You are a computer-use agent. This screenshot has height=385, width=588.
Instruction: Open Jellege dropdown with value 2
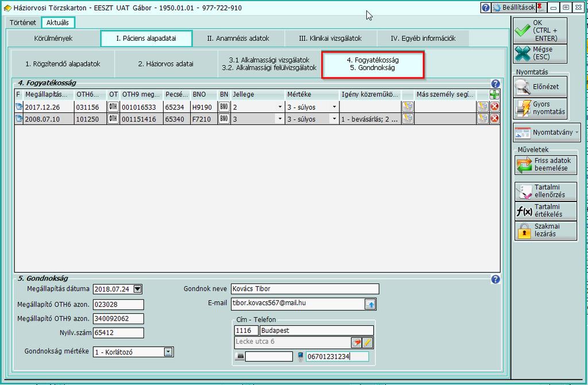[x=280, y=107]
